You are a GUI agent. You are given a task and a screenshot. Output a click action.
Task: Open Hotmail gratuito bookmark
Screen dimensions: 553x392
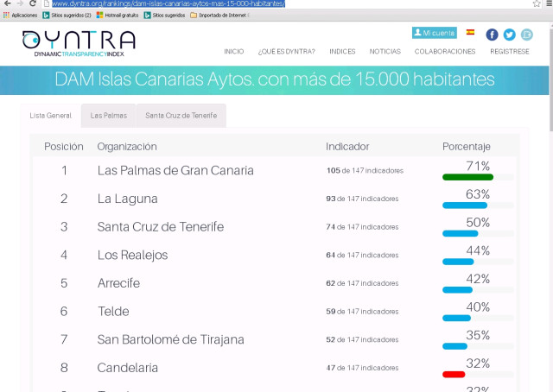tap(118, 16)
